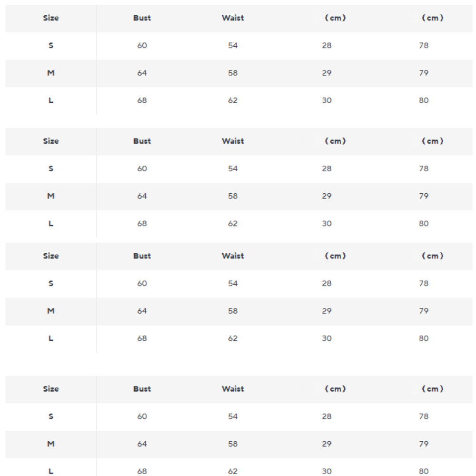Click the Waist header in the topmost table
The width and height of the screenshot is (476, 476).
[x=233, y=18]
